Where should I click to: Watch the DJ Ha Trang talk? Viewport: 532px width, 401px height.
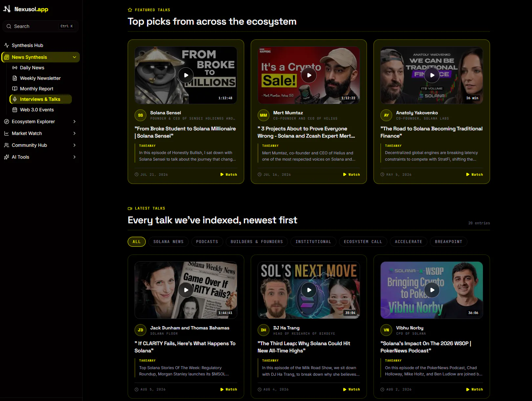coord(351,390)
